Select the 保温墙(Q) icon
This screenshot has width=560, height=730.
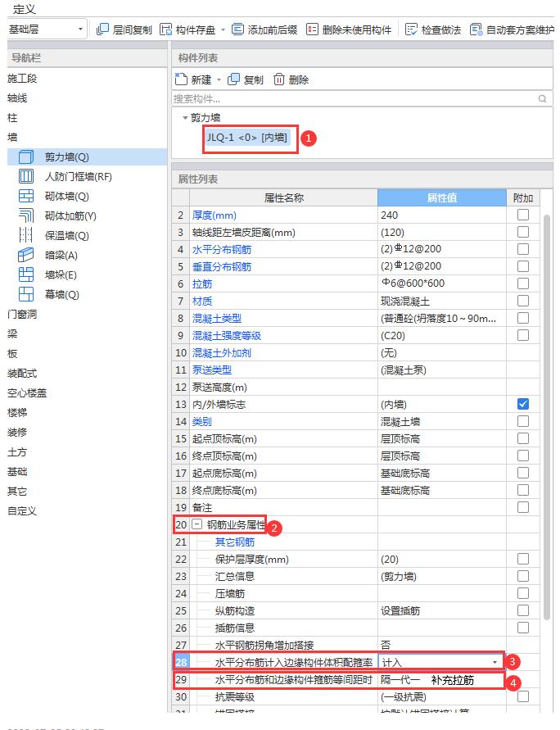(26, 235)
